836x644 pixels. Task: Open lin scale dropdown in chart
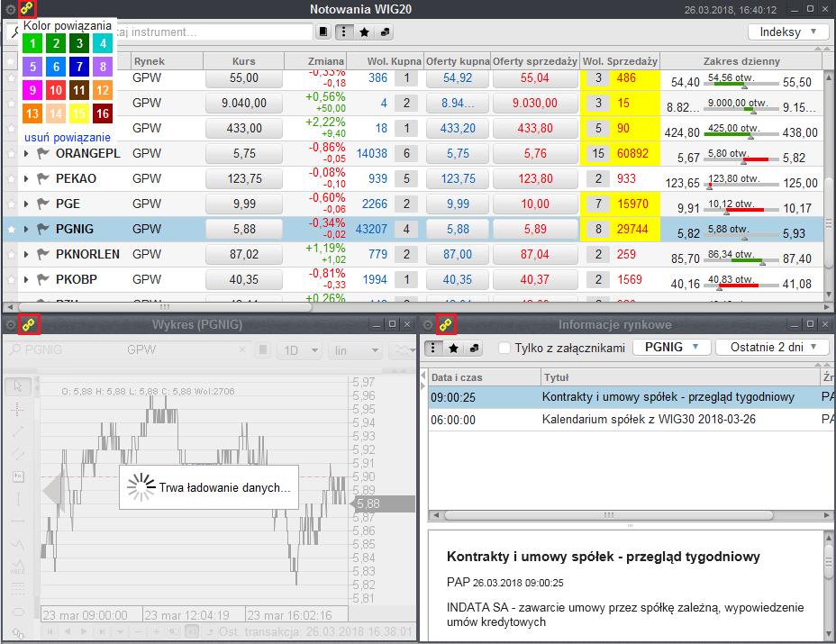tap(356, 350)
